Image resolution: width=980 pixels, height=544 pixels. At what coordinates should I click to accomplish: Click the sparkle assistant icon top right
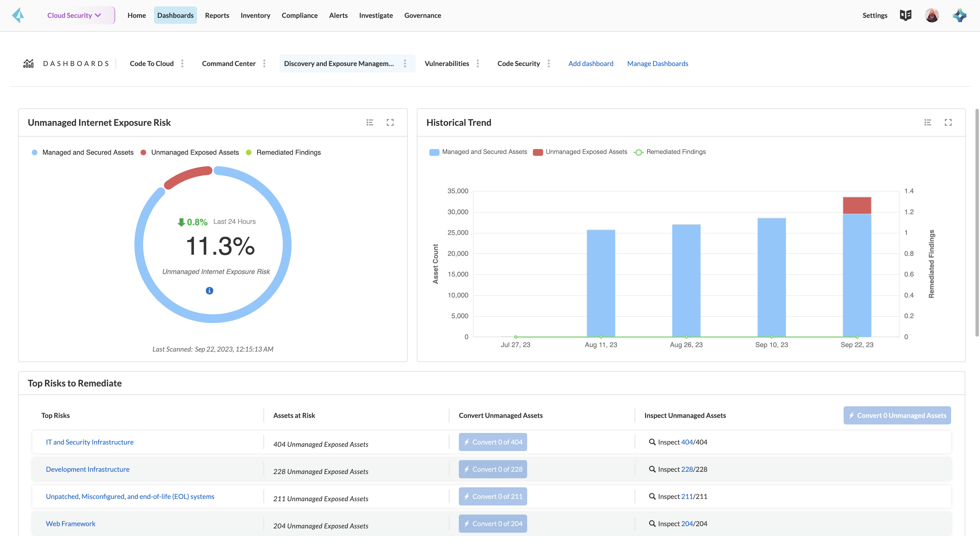pyautogui.click(x=960, y=15)
